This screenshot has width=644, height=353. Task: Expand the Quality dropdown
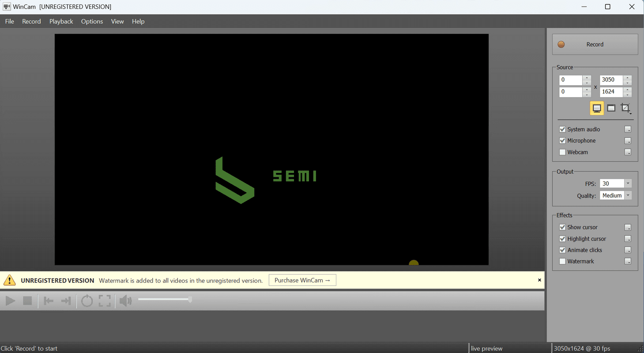coord(628,195)
